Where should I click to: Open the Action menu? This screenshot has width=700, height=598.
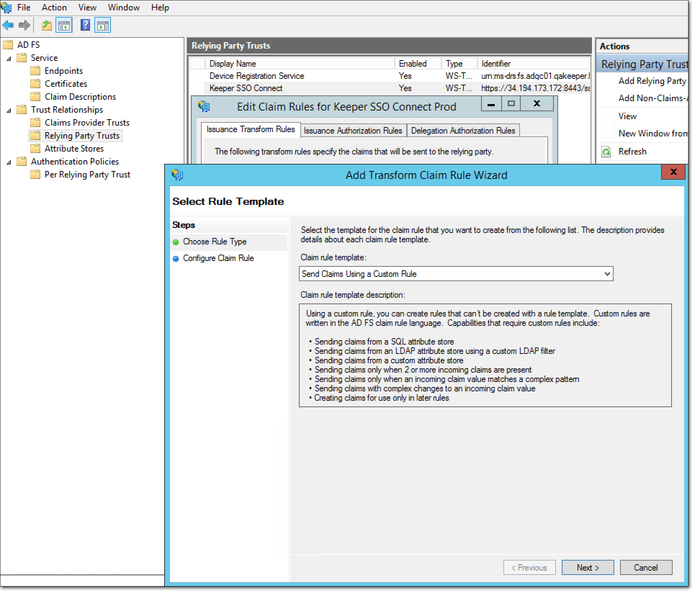point(54,7)
